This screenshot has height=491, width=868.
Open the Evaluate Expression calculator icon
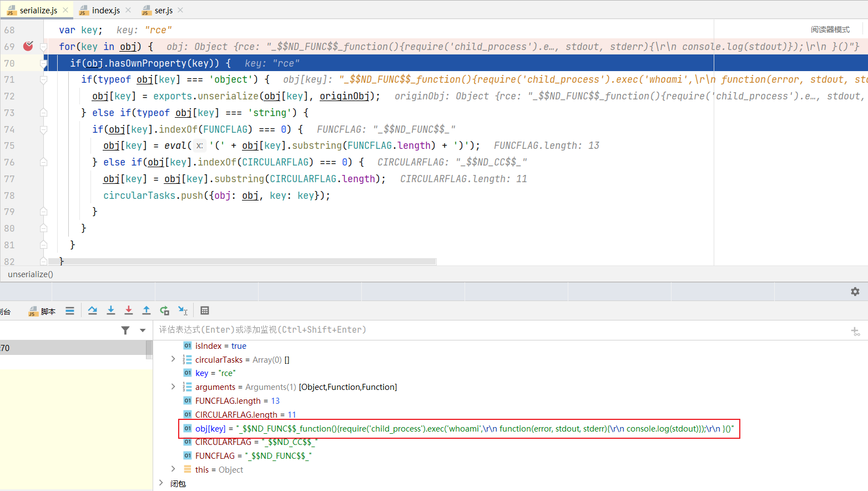pos(205,311)
